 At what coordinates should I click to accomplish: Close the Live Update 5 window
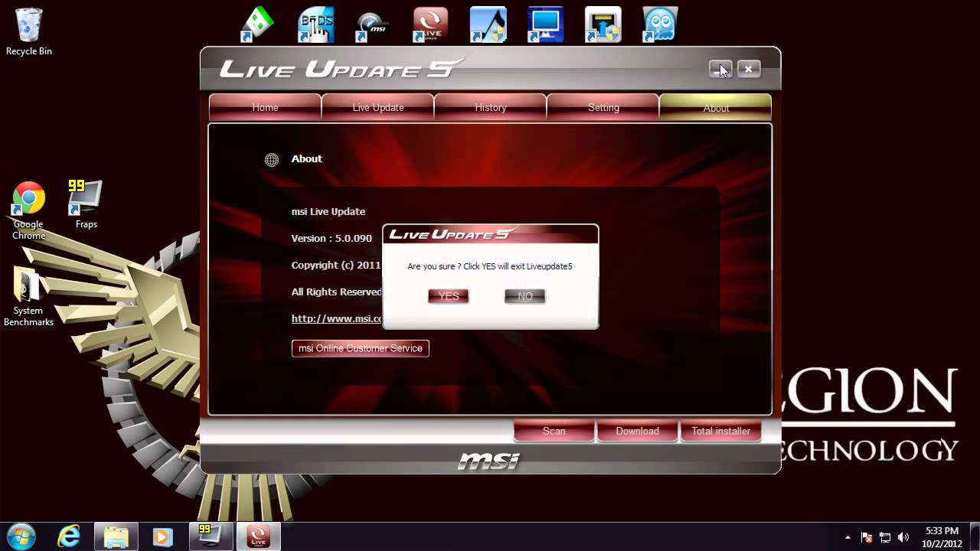(749, 69)
